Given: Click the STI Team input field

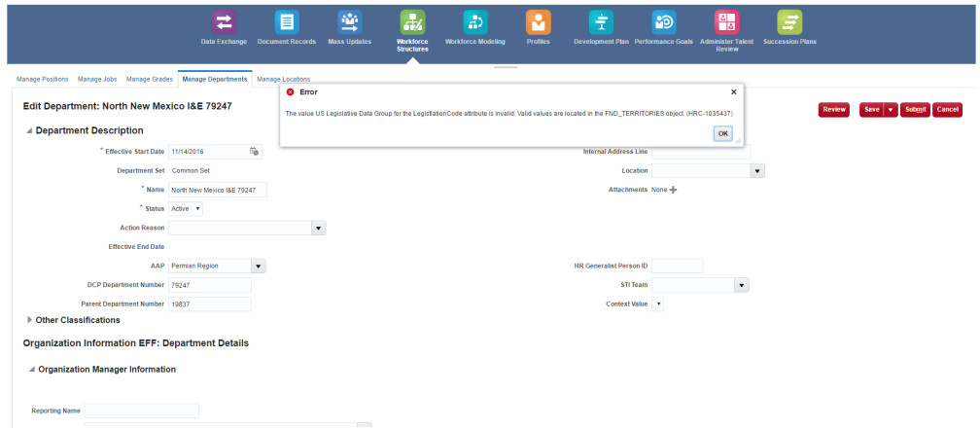Looking at the screenshot, I should tap(693, 284).
